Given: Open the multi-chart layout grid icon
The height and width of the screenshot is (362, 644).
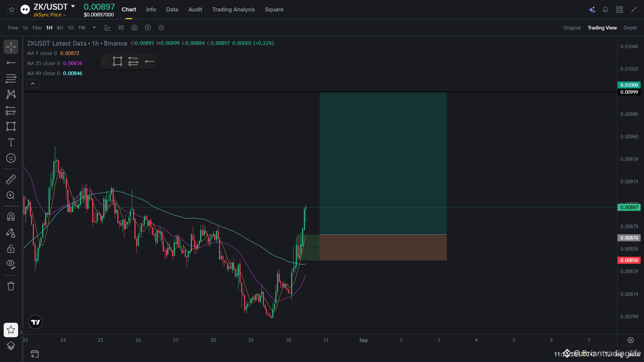Looking at the screenshot, I should [x=620, y=9].
